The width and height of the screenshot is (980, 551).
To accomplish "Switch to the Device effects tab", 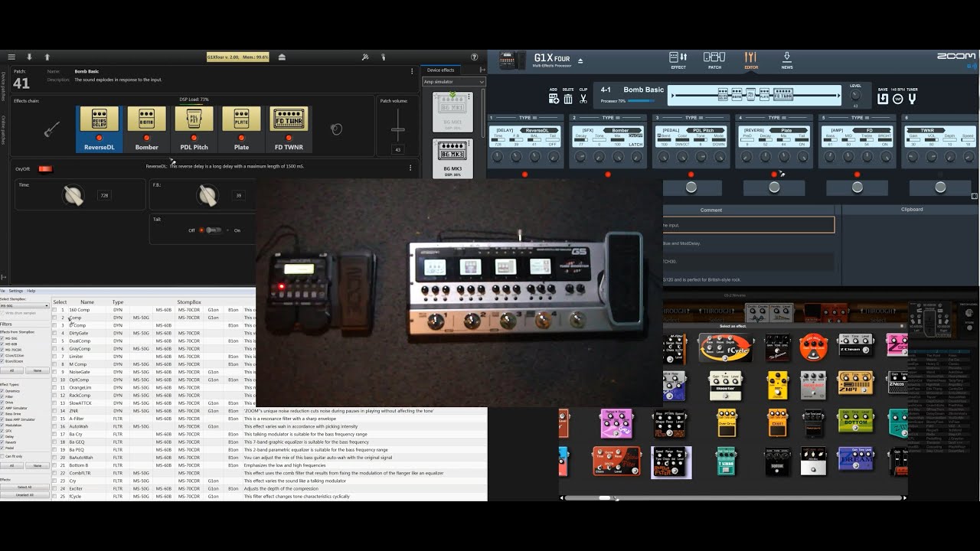I will pos(440,70).
